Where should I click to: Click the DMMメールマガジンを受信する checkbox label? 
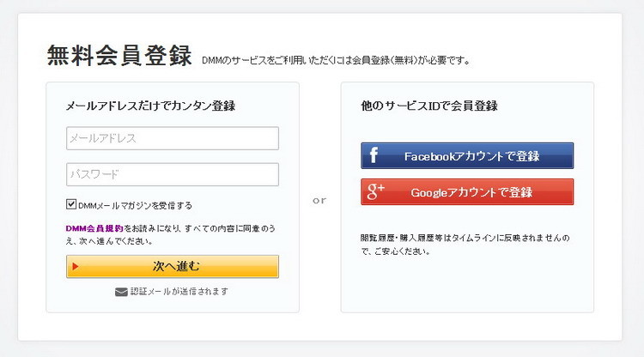point(135,206)
